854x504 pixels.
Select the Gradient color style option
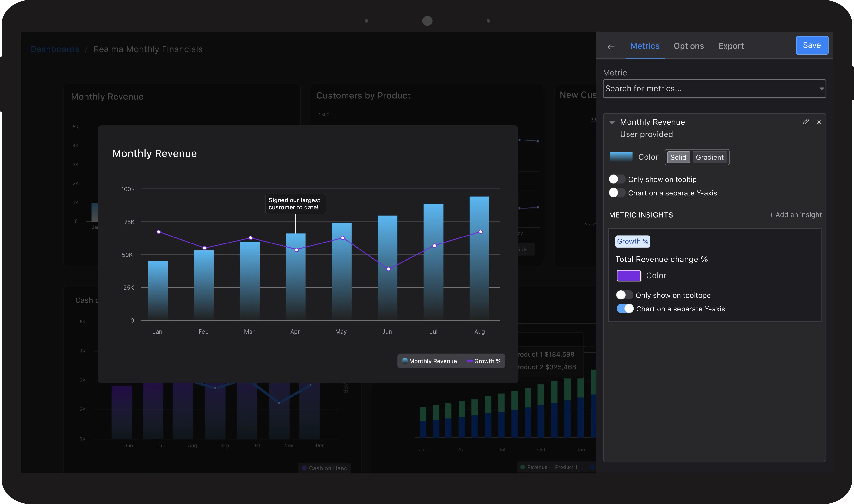click(x=709, y=157)
